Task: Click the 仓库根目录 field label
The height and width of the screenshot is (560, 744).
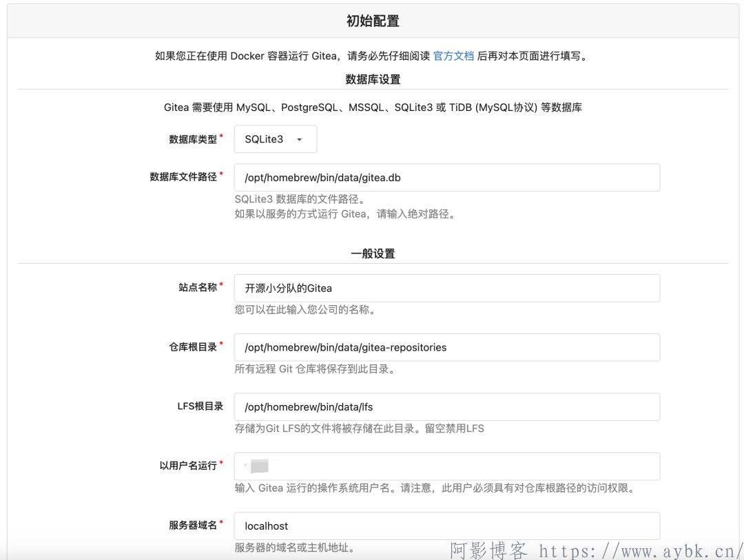Action: point(193,347)
